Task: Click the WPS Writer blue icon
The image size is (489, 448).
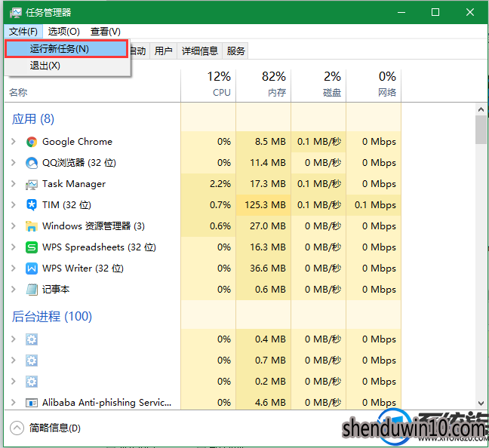Action: pyautogui.click(x=32, y=268)
